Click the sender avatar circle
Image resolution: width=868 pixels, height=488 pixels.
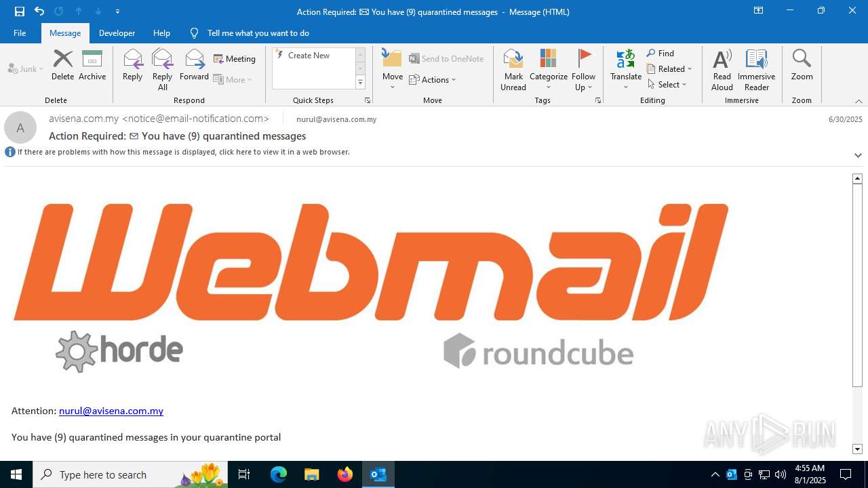(20, 127)
